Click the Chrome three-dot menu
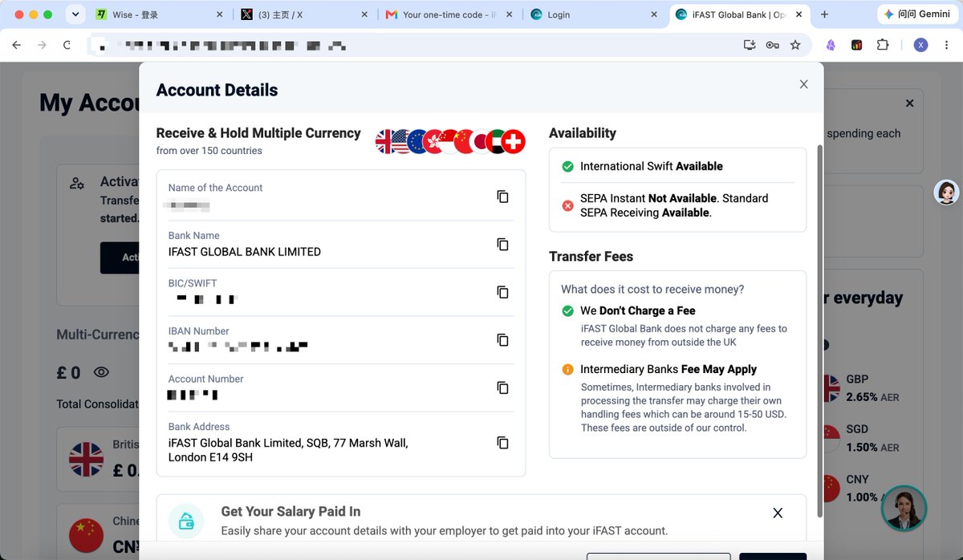963x560 pixels. tap(947, 45)
